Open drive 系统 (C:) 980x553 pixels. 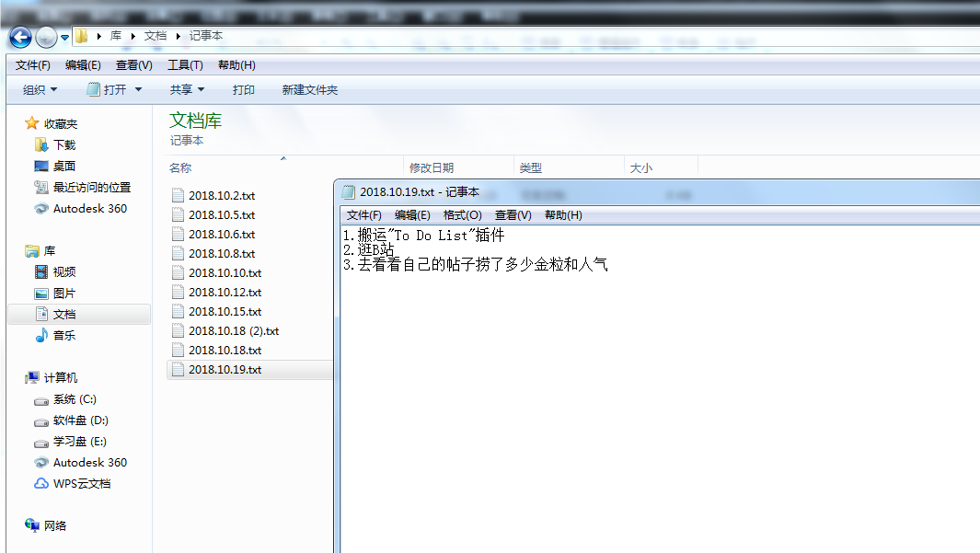coord(74,399)
